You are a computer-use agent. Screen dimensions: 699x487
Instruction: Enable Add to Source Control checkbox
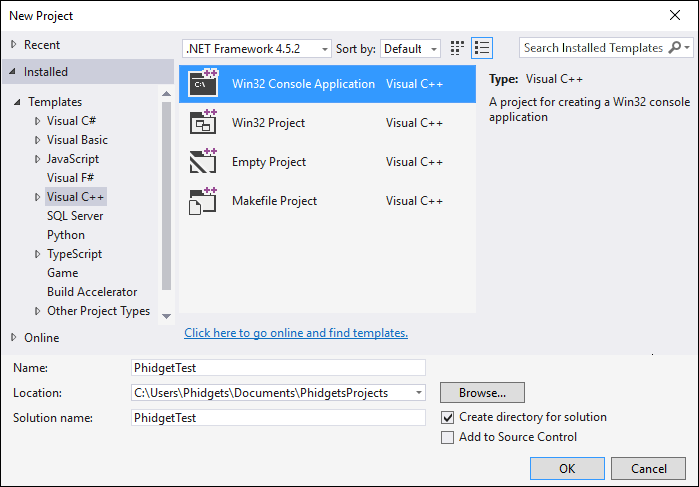click(x=448, y=437)
